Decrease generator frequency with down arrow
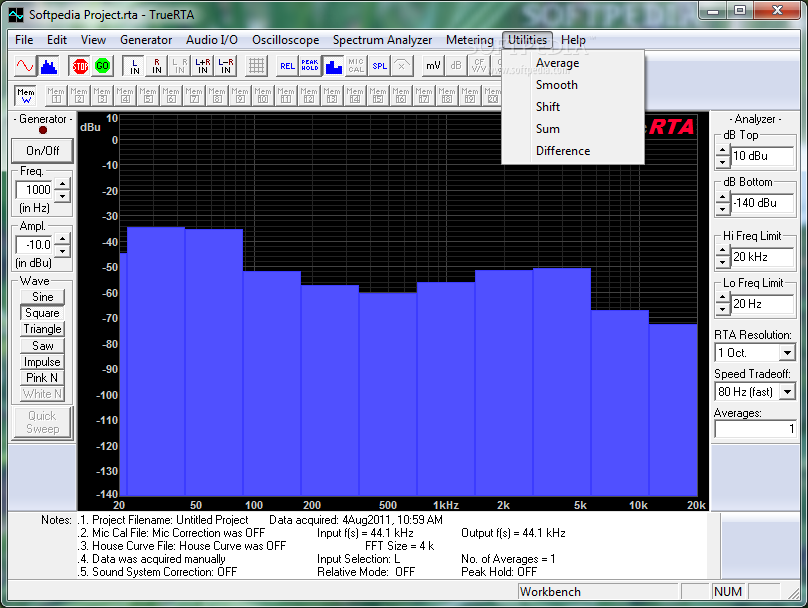 click(x=62, y=196)
